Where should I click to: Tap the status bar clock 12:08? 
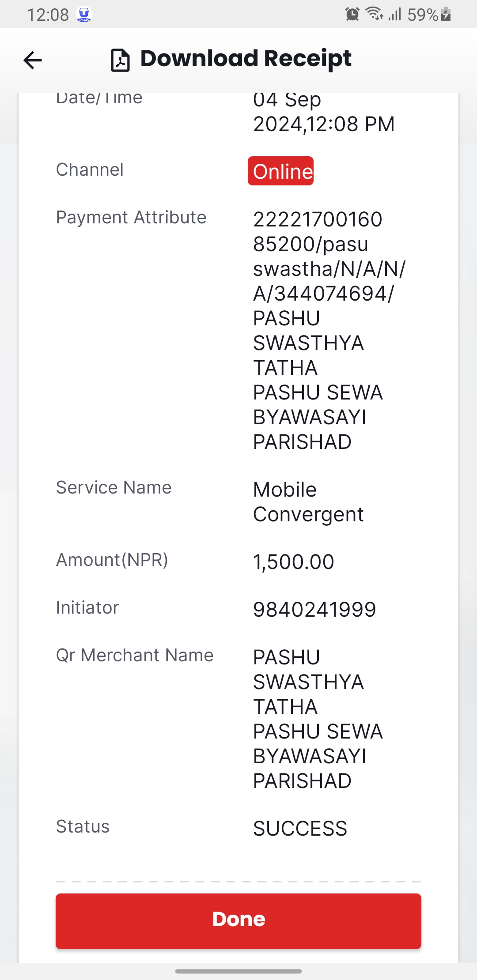48,15
